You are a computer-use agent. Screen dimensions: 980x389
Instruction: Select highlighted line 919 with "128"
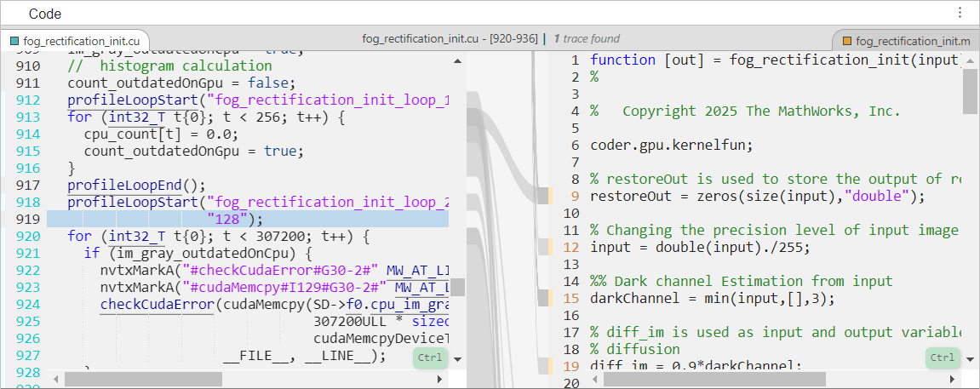[248, 219]
